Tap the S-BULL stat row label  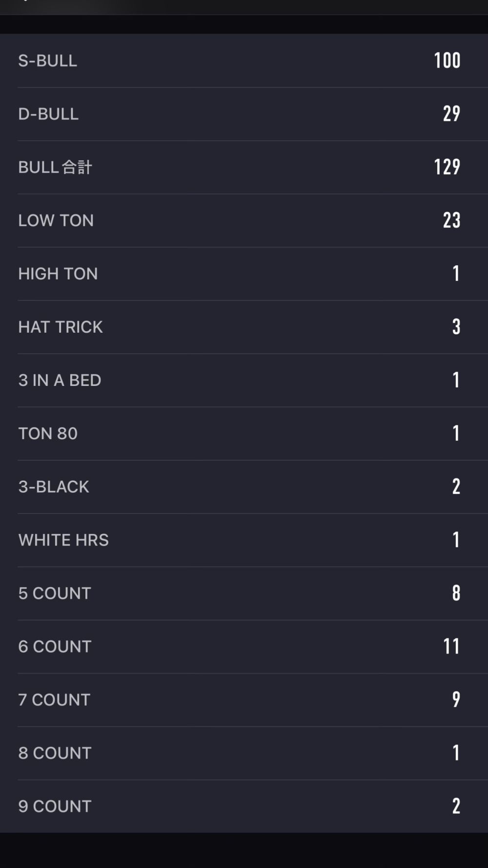(48, 61)
